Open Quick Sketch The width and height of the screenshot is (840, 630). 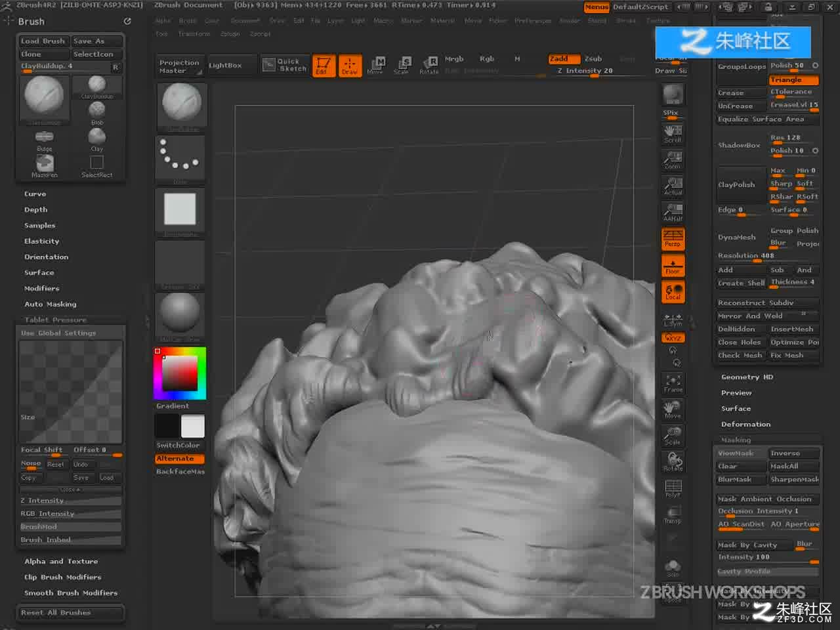pyautogui.click(x=285, y=65)
